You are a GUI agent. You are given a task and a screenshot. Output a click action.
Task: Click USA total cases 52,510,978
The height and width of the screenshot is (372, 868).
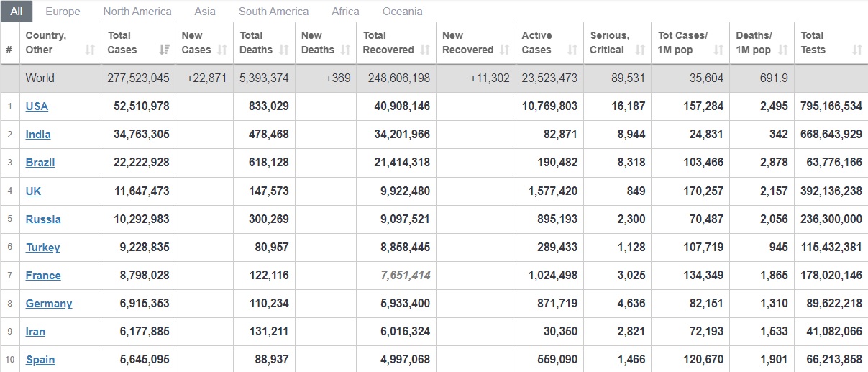pyautogui.click(x=142, y=106)
